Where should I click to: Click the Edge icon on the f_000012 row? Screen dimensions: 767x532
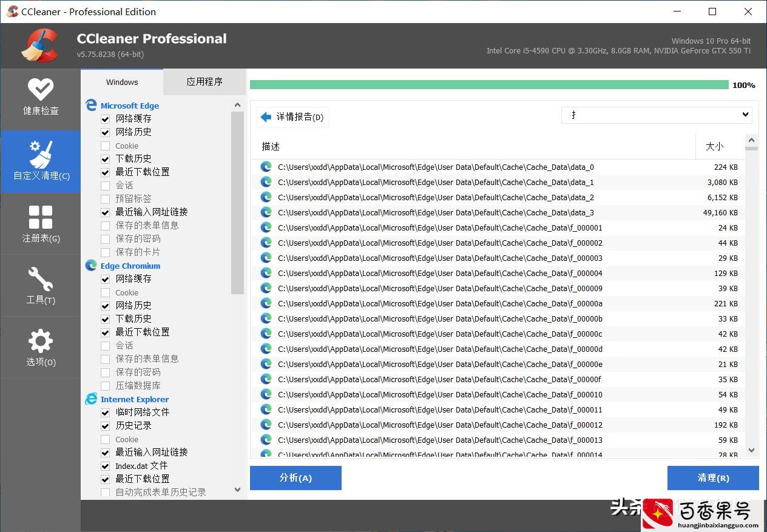266,425
